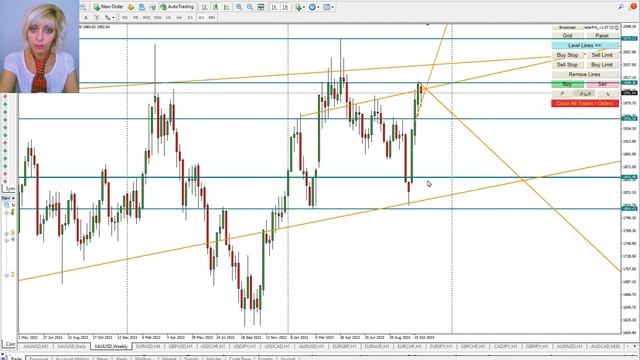Open the Indicators list dropdown
The image size is (640, 360).
(300, 7)
